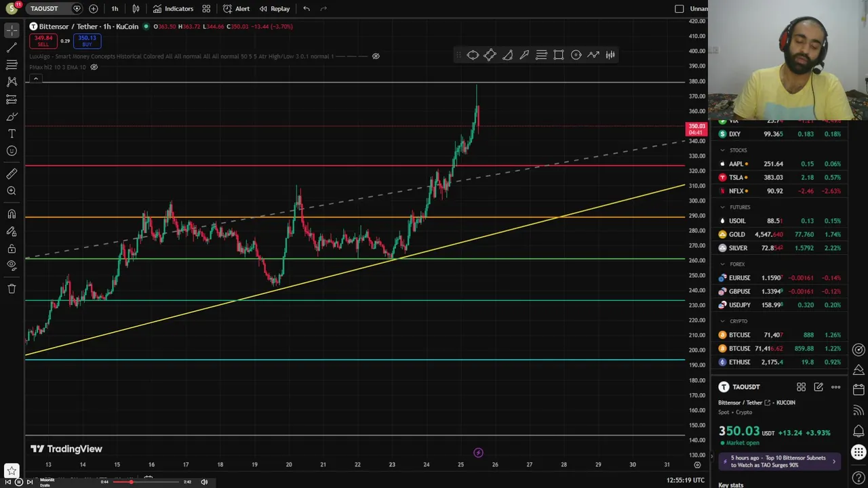
Task: Toggle magnet mode in left toolbar
Action: (12, 215)
